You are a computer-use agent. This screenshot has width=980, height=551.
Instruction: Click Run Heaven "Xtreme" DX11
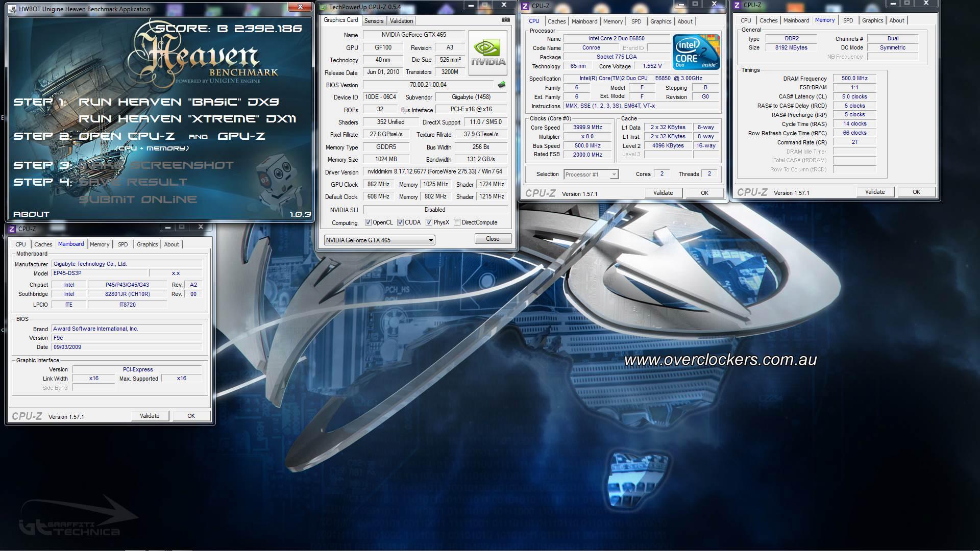(187, 119)
